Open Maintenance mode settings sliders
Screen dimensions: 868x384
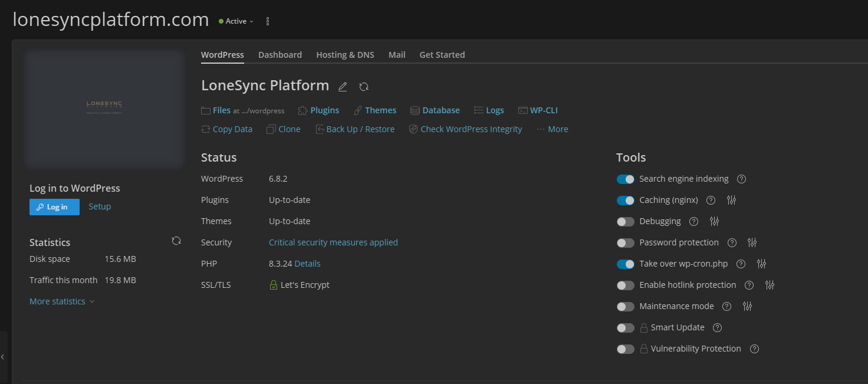point(748,306)
